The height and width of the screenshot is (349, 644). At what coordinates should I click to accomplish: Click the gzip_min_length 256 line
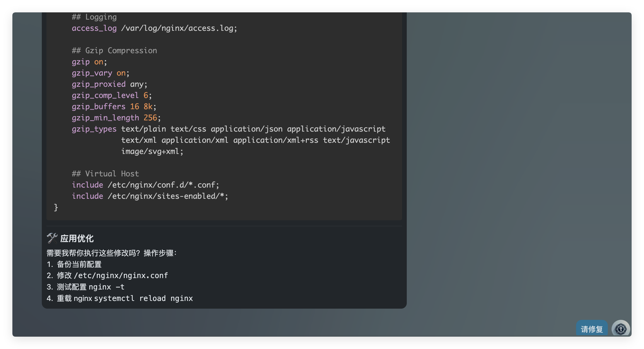click(116, 118)
